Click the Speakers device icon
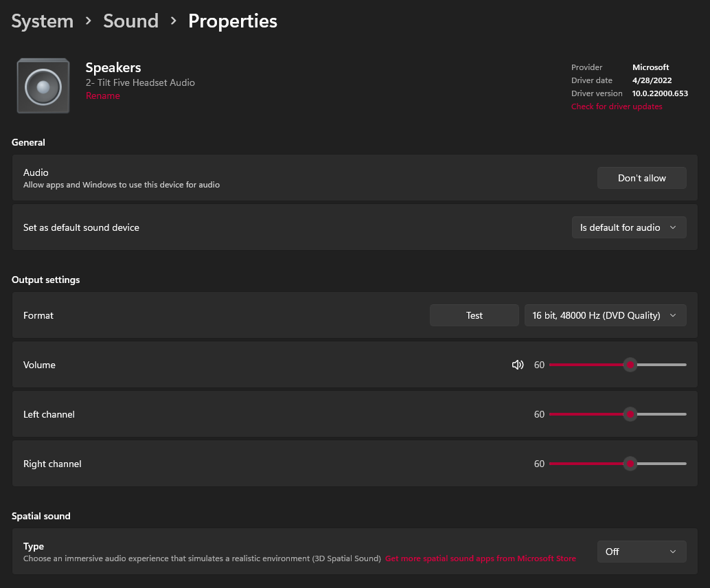This screenshot has height=588, width=710. 43,86
